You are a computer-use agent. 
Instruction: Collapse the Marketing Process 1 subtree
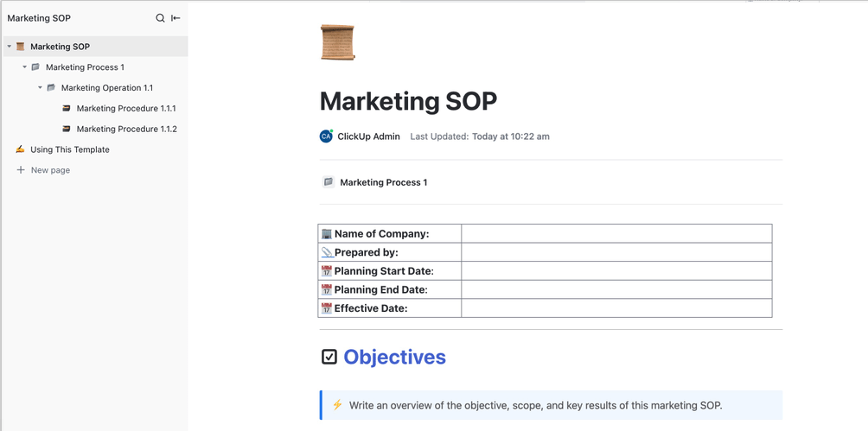pos(24,67)
